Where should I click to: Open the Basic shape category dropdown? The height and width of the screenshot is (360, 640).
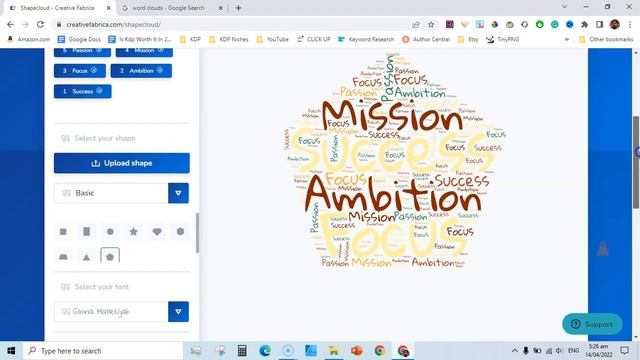click(178, 193)
